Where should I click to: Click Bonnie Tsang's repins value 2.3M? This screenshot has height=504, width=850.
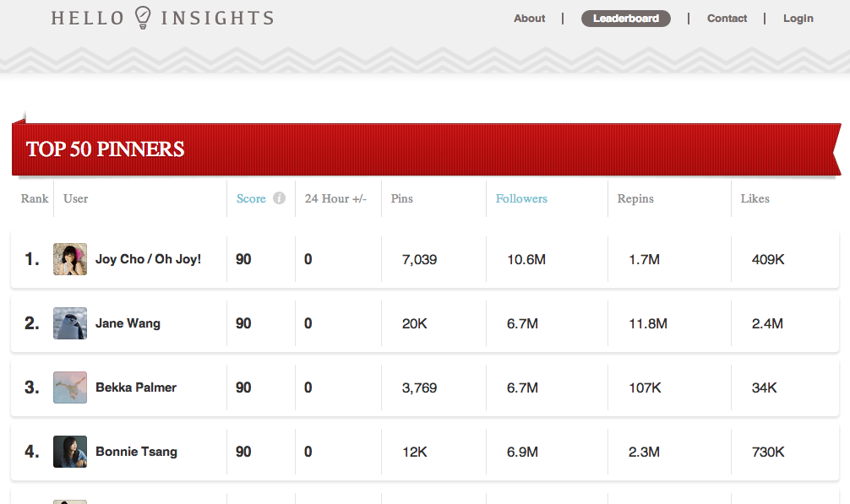(644, 452)
